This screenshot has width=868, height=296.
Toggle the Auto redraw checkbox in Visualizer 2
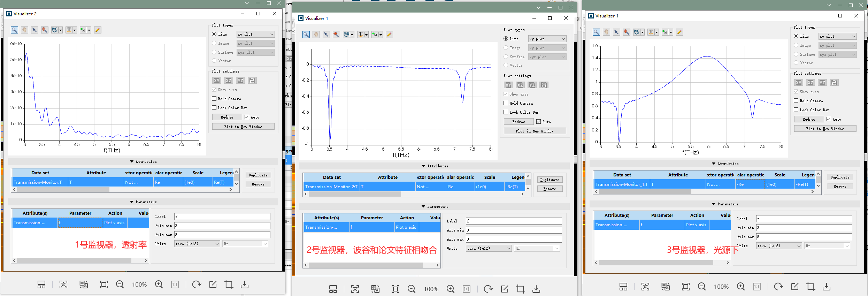(247, 117)
